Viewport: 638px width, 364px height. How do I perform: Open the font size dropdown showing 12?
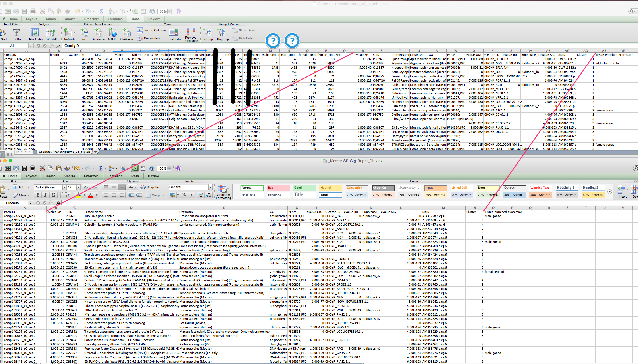click(x=78, y=187)
